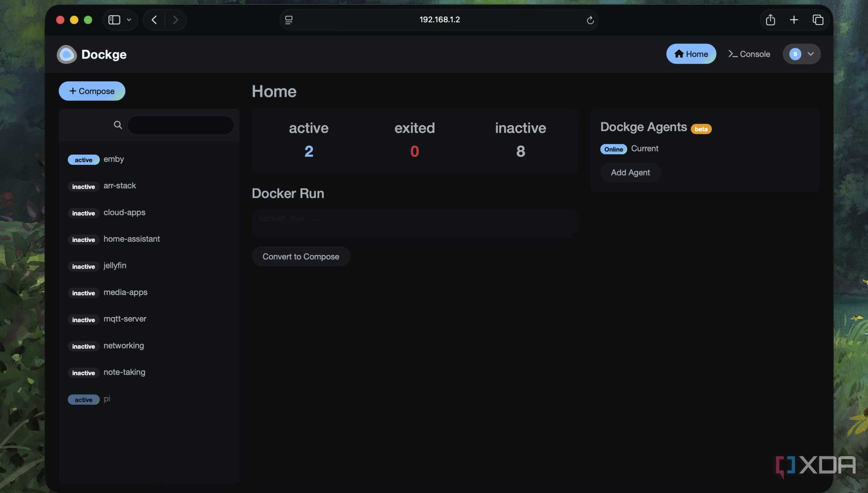The height and width of the screenshot is (493, 868).
Task: Select the mqtt-server stack
Action: [x=149, y=319]
